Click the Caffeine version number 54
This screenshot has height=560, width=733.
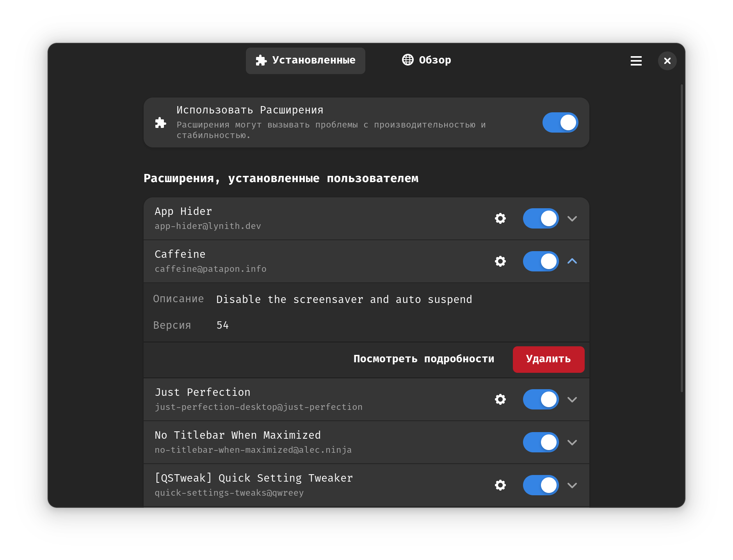click(x=222, y=325)
